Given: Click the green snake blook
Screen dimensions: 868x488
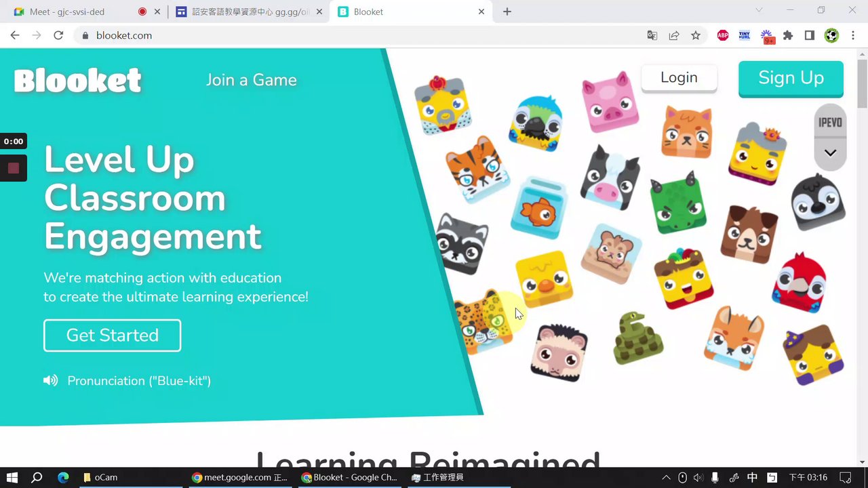Looking at the screenshot, I should [637, 338].
